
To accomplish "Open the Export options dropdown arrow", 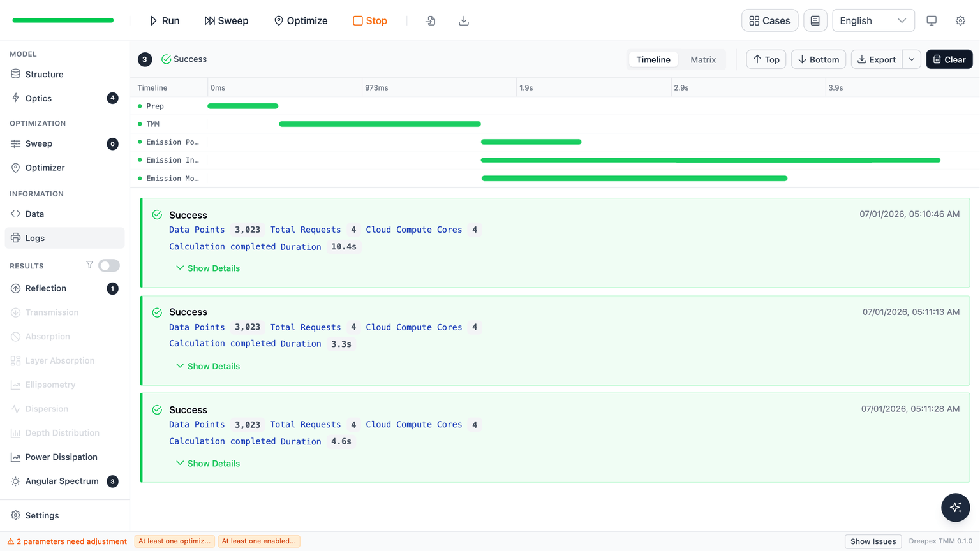I will 912,59.
